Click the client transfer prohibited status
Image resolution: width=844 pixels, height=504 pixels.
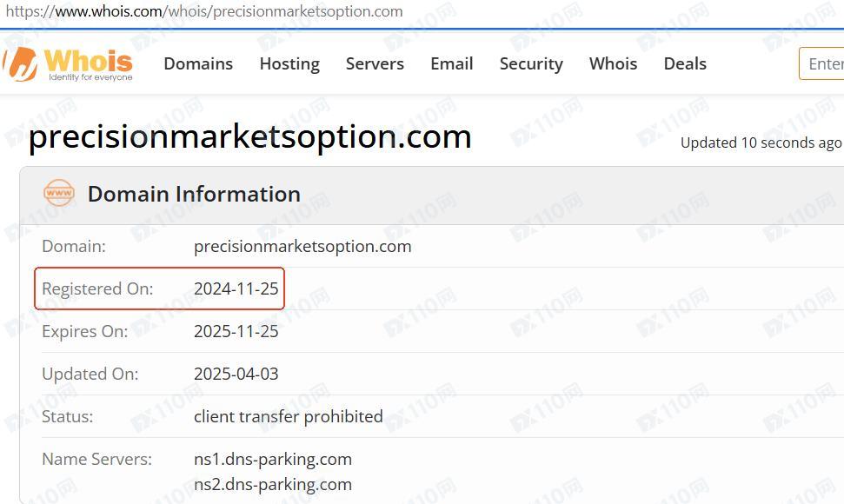(x=289, y=416)
